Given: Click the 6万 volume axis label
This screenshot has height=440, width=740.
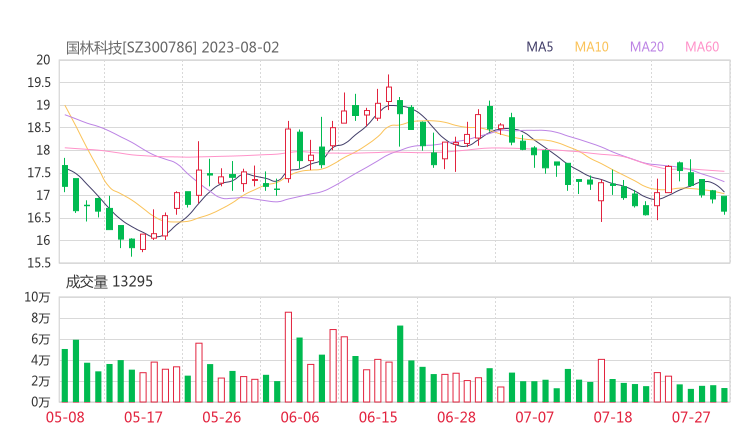Looking at the screenshot, I should [41, 339].
